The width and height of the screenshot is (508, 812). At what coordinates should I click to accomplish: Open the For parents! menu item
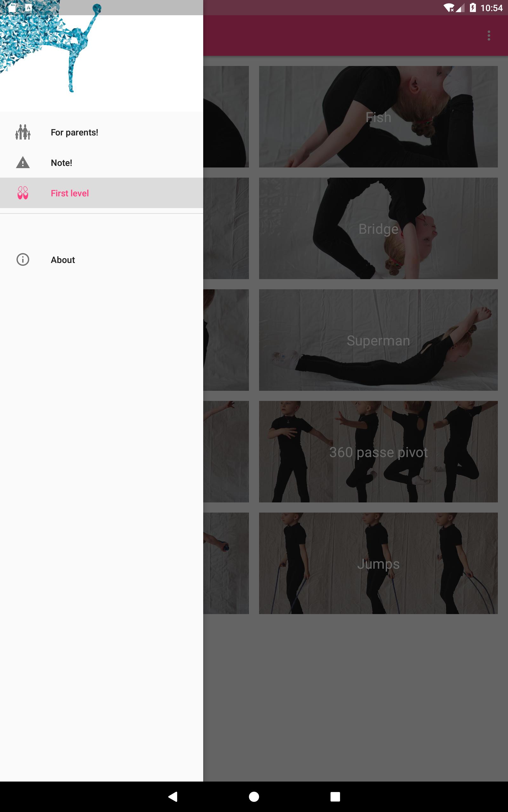102,132
